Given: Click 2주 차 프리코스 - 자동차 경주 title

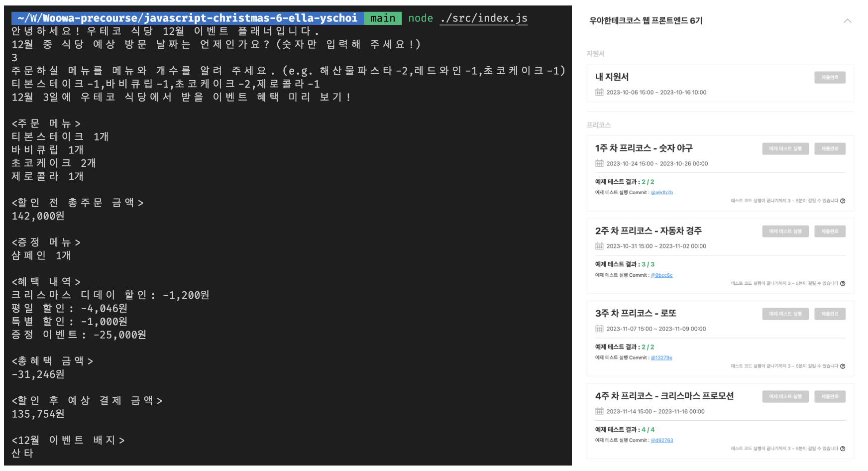Looking at the screenshot, I should [649, 231].
